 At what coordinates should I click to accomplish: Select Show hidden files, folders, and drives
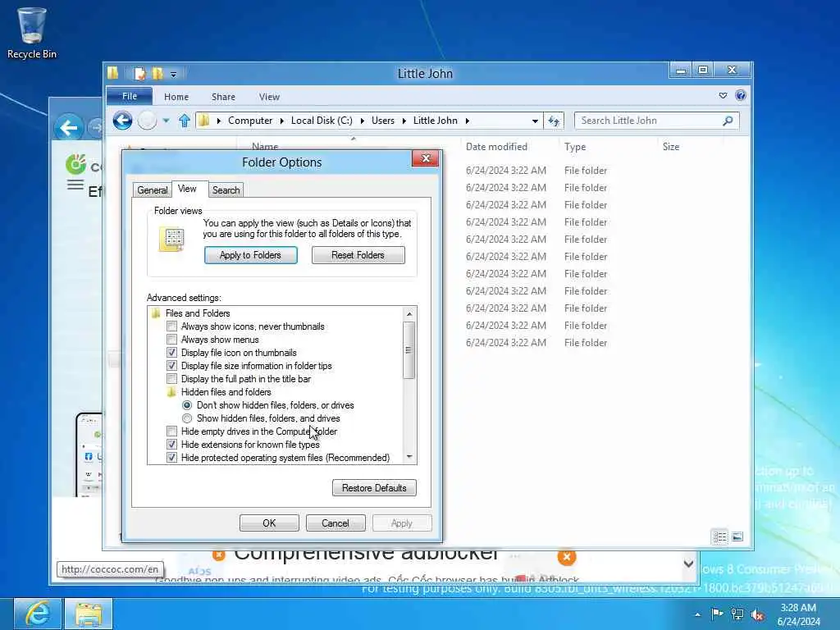coord(187,418)
